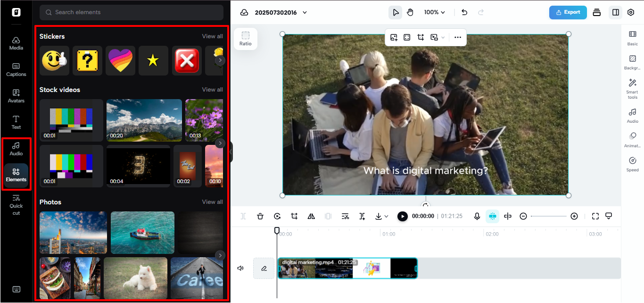View all available Stickers
This screenshot has height=303, width=644.
(x=212, y=36)
